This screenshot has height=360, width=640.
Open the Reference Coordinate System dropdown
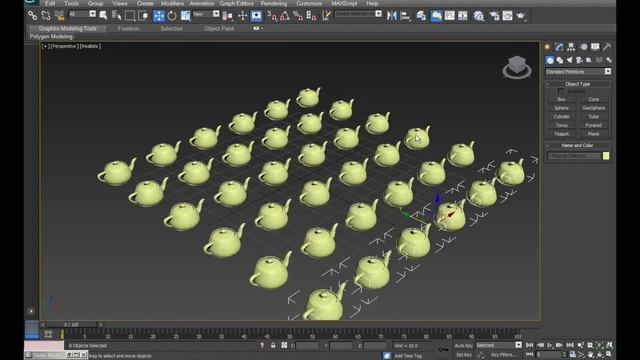coord(206,14)
